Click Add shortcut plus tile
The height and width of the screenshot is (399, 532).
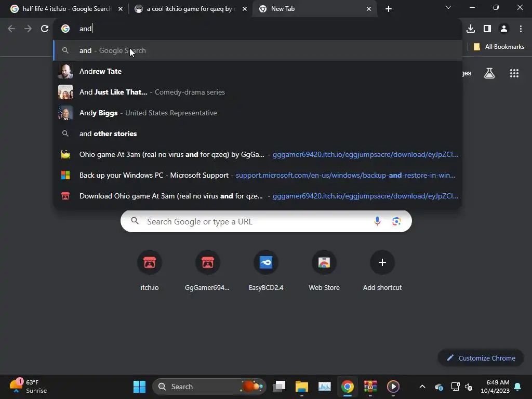382,270
